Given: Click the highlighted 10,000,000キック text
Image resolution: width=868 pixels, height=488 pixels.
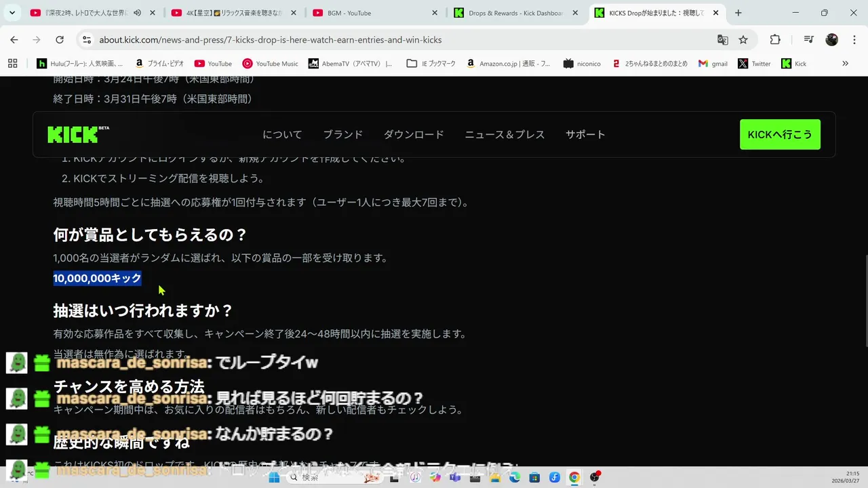Looking at the screenshot, I should pyautogui.click(x=98, y=278).
